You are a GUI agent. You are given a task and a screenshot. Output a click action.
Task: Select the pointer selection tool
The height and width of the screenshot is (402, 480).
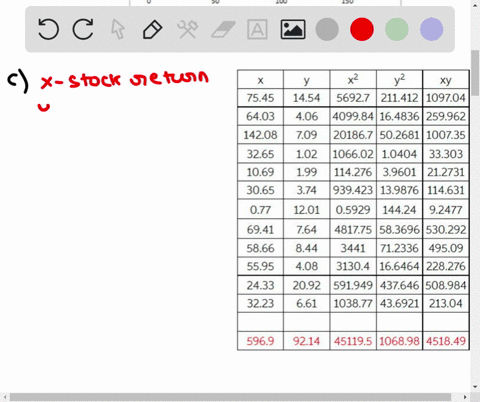pyautogui.click(x=118, y=29)
